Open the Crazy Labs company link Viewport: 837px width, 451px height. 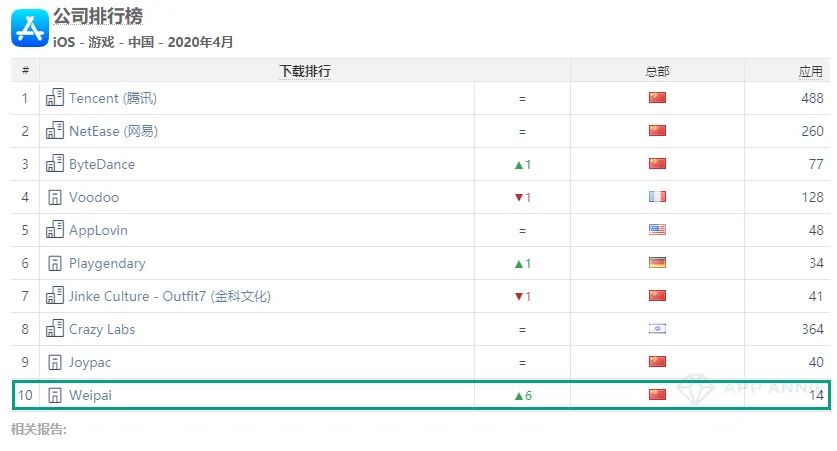pyautogui.click(x=102, y=329)
